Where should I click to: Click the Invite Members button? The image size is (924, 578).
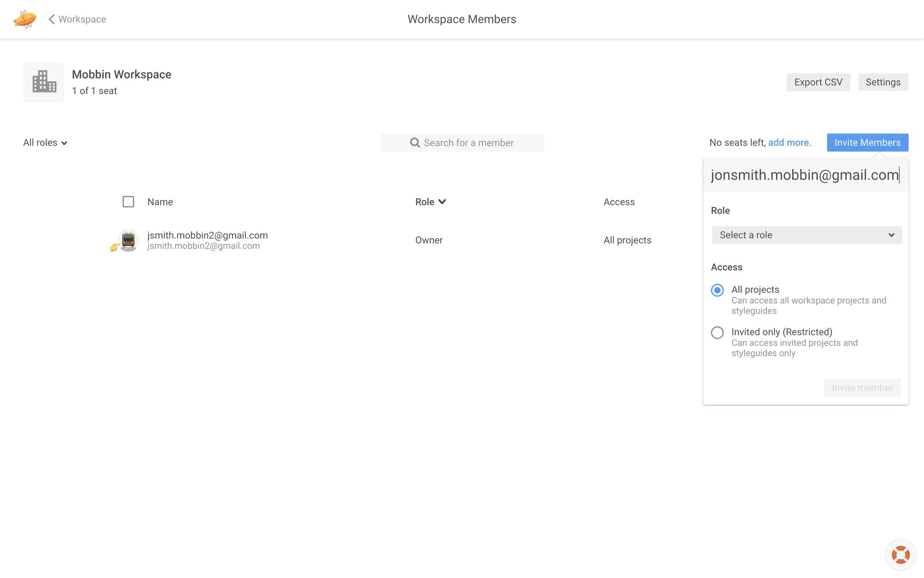[867, 143]
